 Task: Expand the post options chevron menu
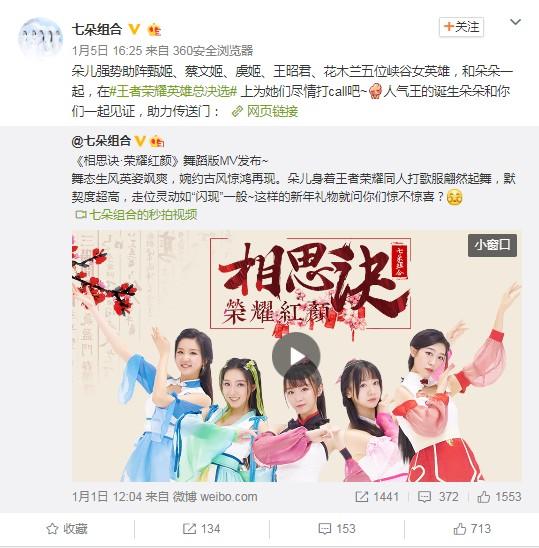coord(516,22)
